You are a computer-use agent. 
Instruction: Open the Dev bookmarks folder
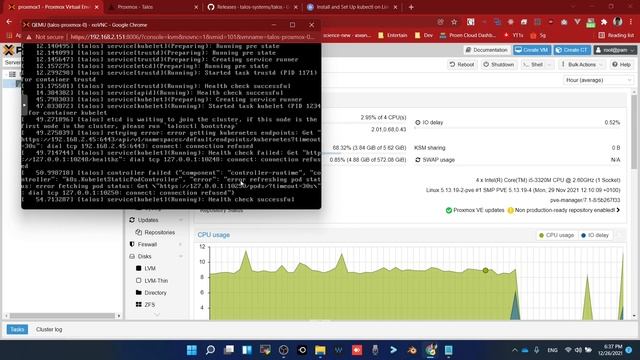tap(424, 36)
